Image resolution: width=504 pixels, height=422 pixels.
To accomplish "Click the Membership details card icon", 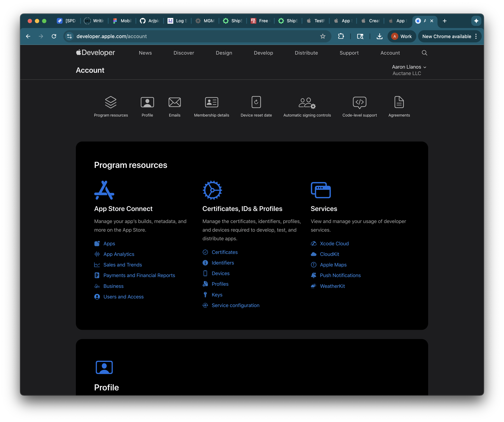I will [211, 102].
